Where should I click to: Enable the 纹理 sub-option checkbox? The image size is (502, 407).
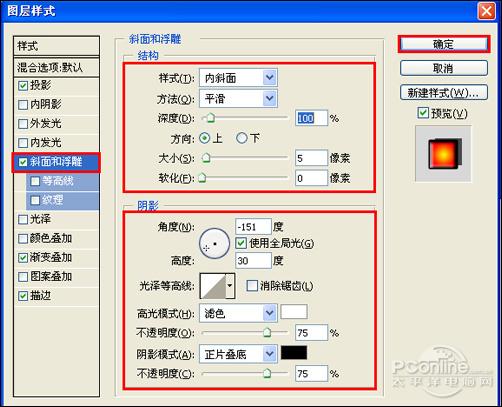tap(35, 200)
